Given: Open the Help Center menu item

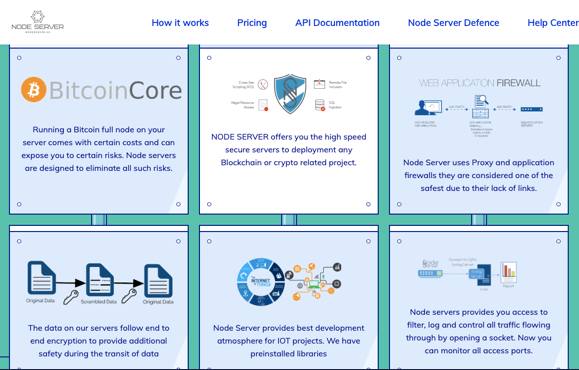Looking at the screenshot, I should click(x=553, y=23).
